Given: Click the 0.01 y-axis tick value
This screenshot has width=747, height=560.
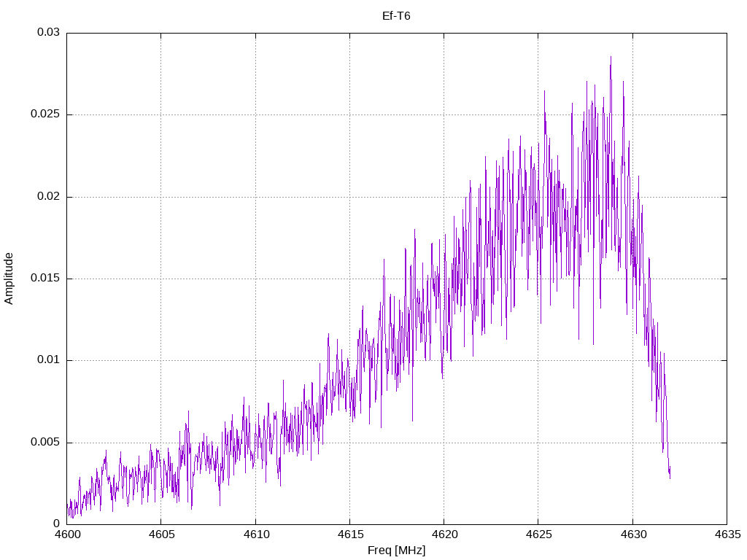Looking at the screenshot, I should tap(49, 359).
